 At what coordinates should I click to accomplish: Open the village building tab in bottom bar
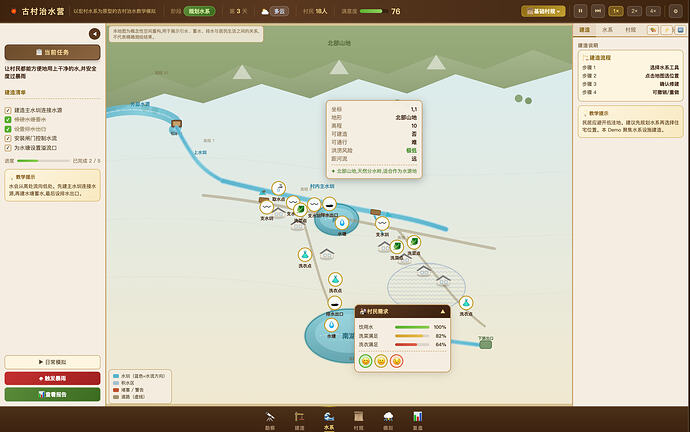(359, 420)
